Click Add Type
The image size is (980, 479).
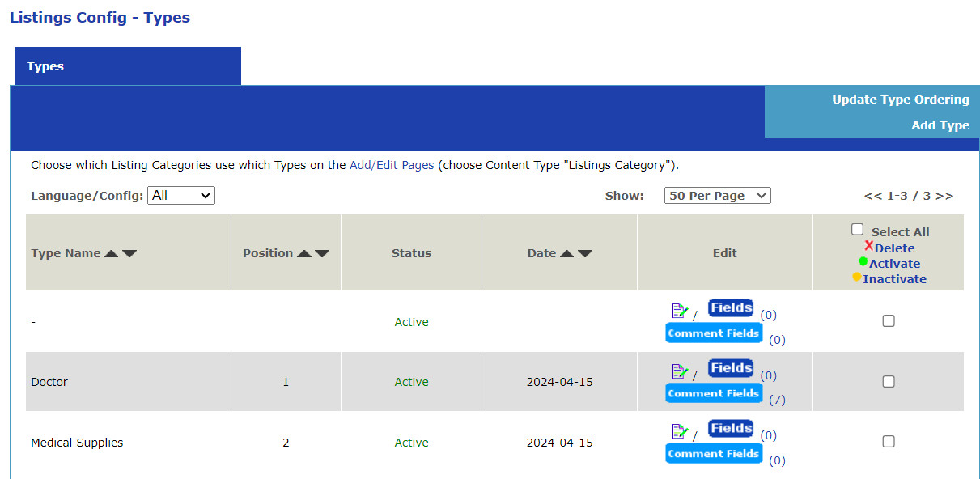coord(940,125)
